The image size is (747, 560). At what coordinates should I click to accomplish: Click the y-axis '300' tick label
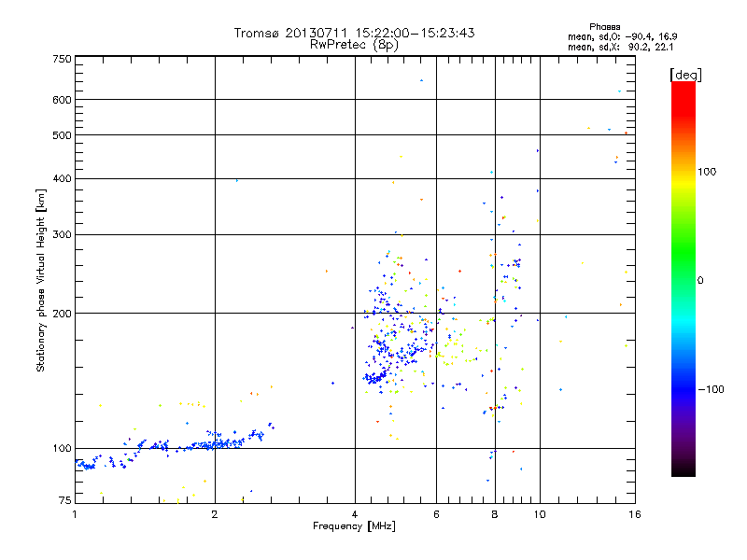62,234
